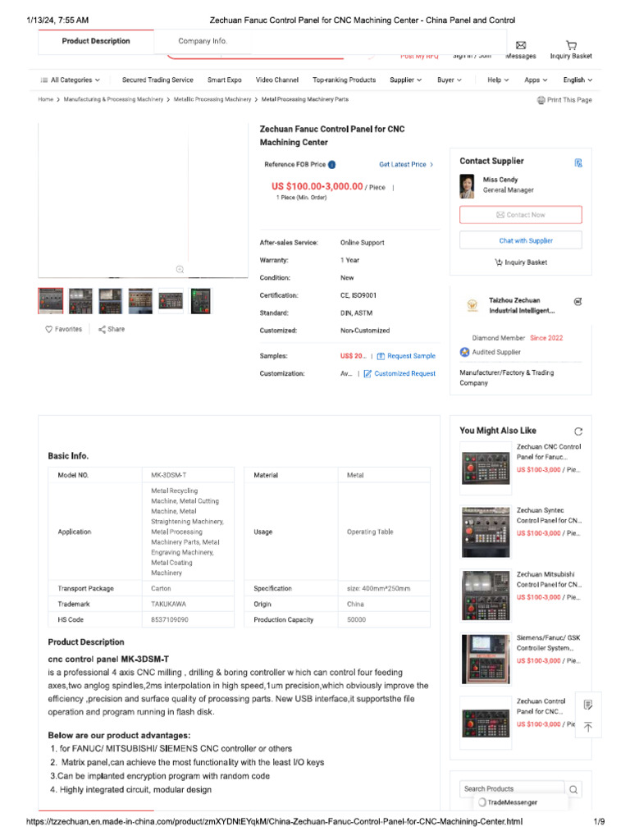Open the TradeMessenger chat icon
630x840 pixels.
point(482,802)
